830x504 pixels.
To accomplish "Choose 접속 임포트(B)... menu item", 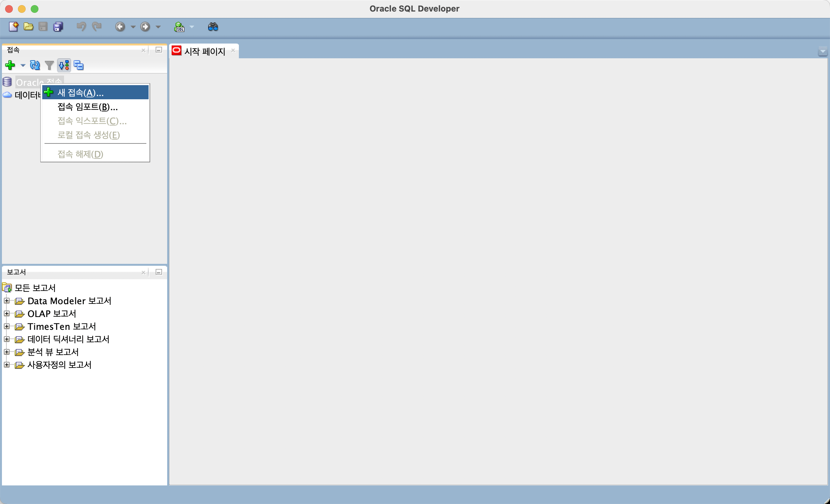I will [x=95, y=107].
